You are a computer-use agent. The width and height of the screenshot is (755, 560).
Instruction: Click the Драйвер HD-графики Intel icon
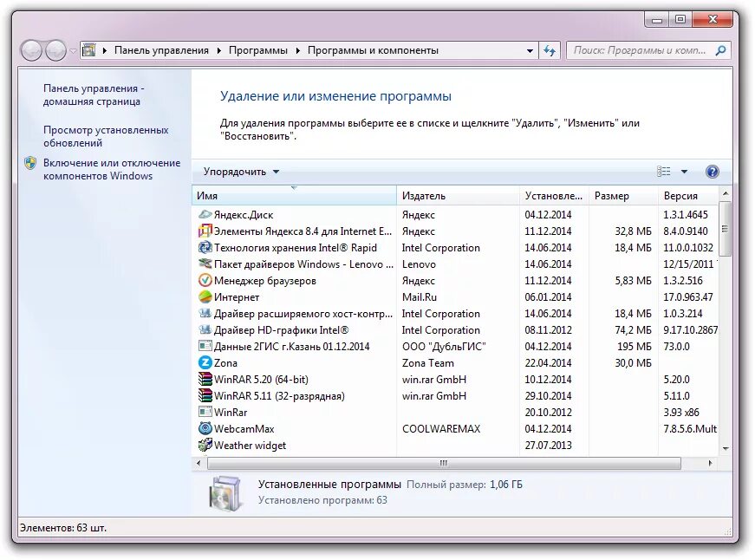click(x=205, y=329)
